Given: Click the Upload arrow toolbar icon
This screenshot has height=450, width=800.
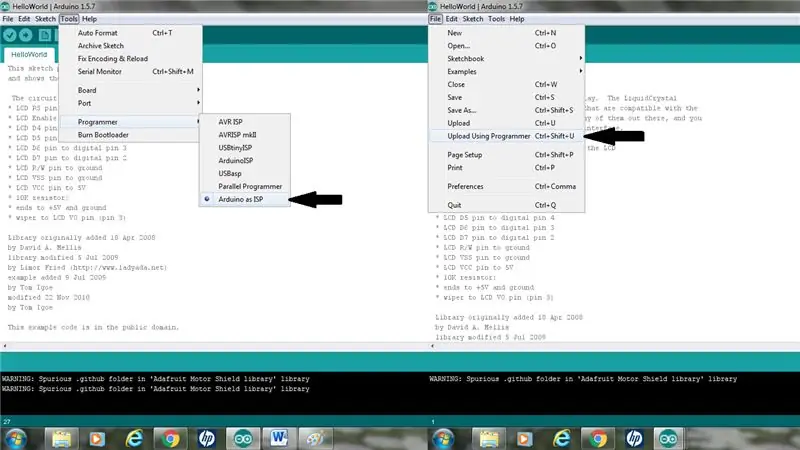Looking at the screenshot, I should tap(26, 35).
